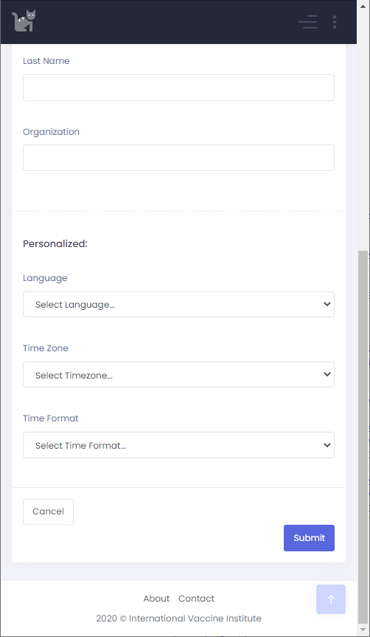370x637 pixels.
Task: Focus the Last Name input field
Action: point(179,87)
